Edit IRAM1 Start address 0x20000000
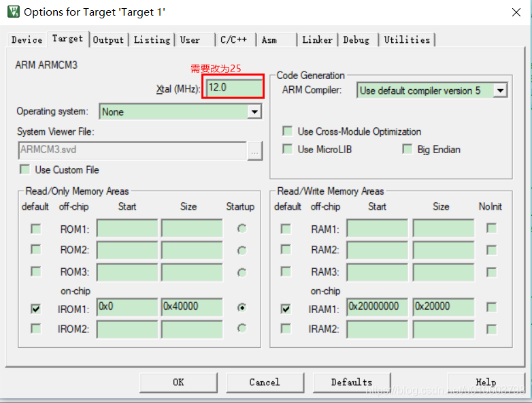The width and height of the screenshot is (532, 403). 378,307
